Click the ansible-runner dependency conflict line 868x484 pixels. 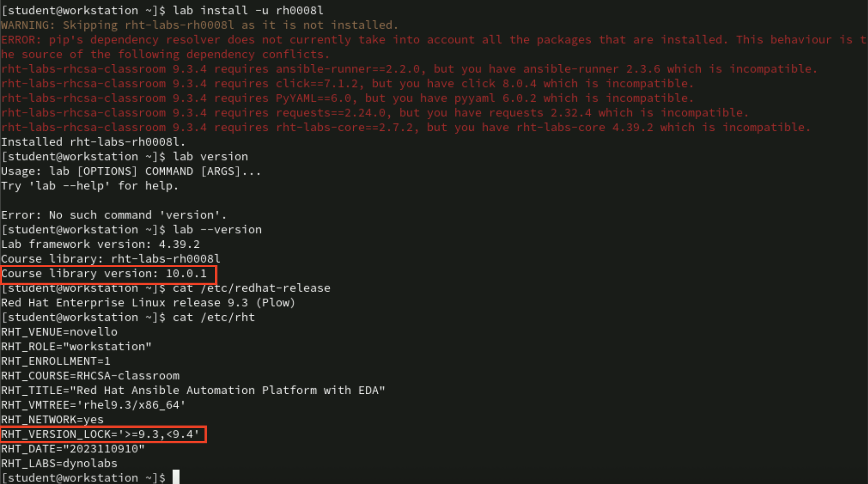tap(409, 69)
